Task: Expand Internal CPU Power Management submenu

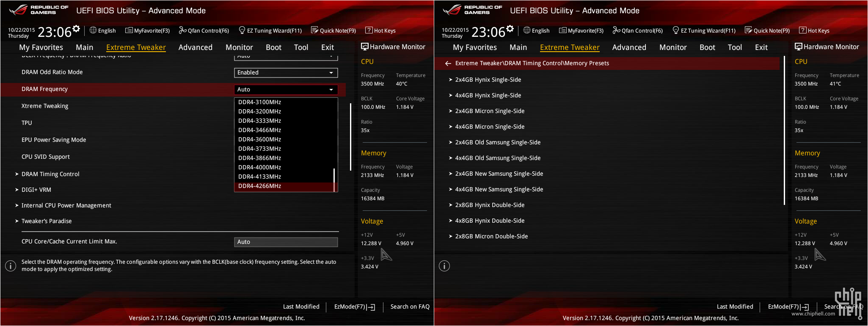Action: click(x=66, y=205)
